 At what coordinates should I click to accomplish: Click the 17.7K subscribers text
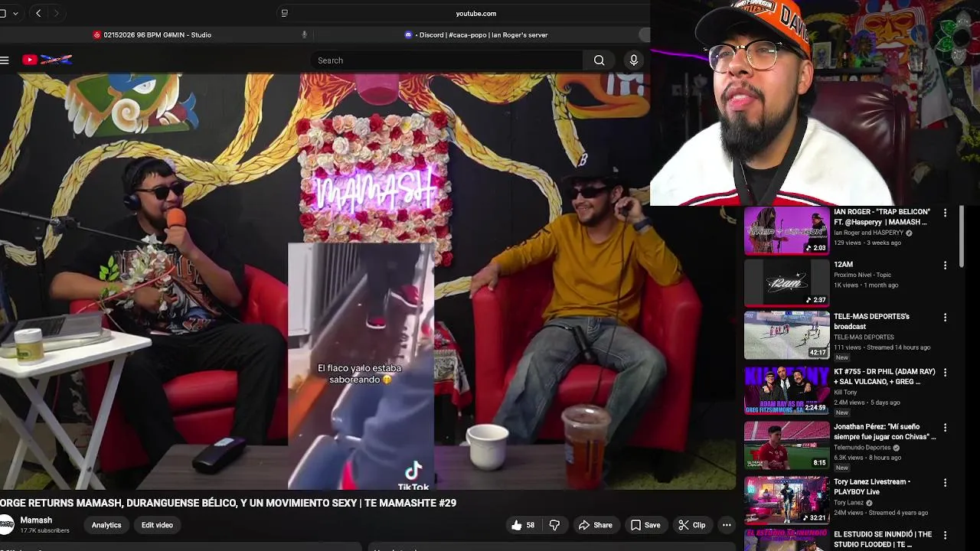point(44,530)
